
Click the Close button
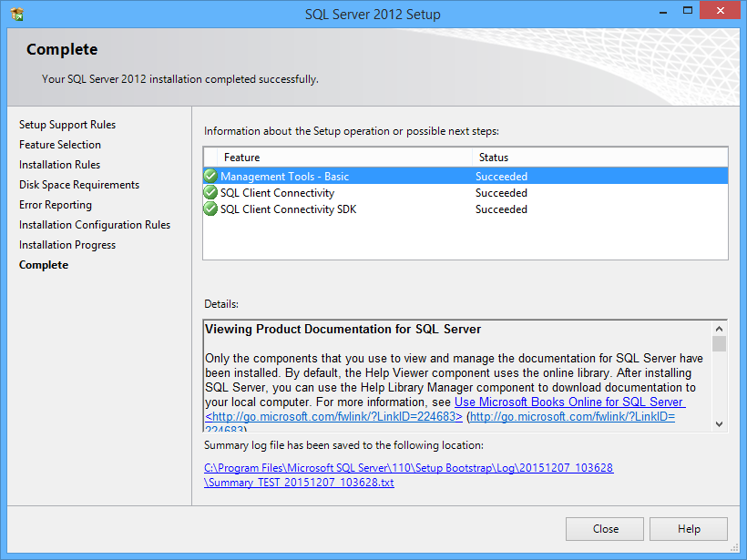pyautogui.click(x=604, y=528)
